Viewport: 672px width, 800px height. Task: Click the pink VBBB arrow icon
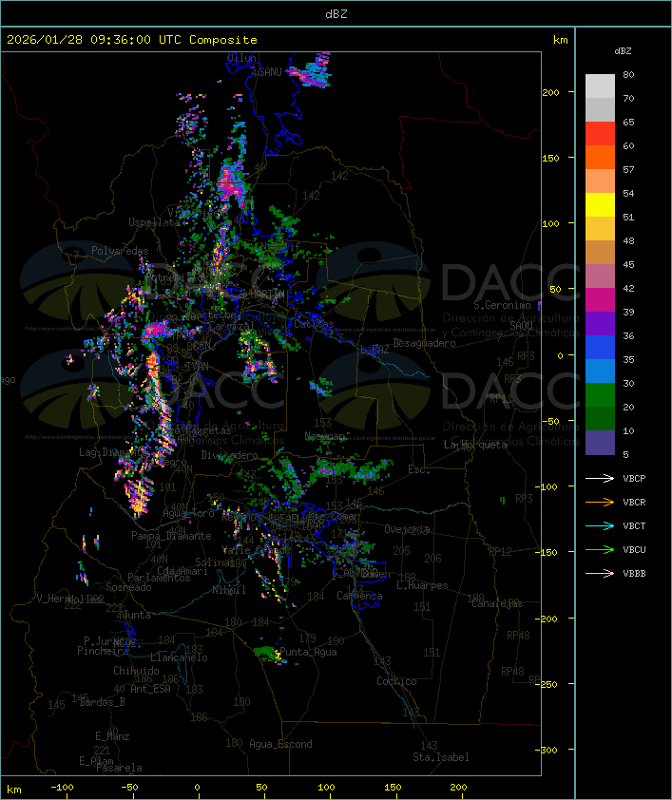coord(601,573)
